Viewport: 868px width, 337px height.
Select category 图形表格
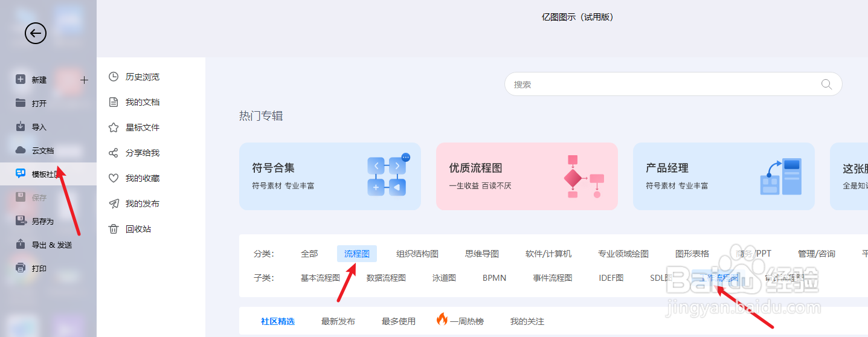click(692, 254)
